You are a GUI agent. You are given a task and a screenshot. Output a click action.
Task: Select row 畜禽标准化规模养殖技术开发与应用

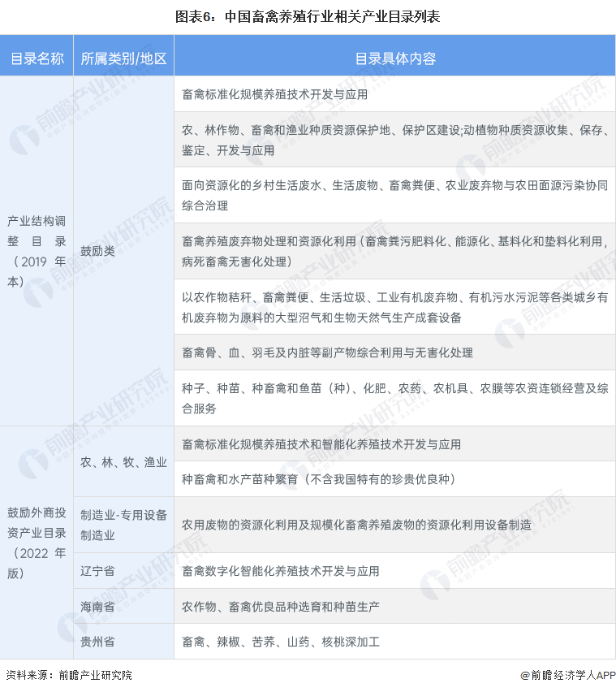coord(275,94)
